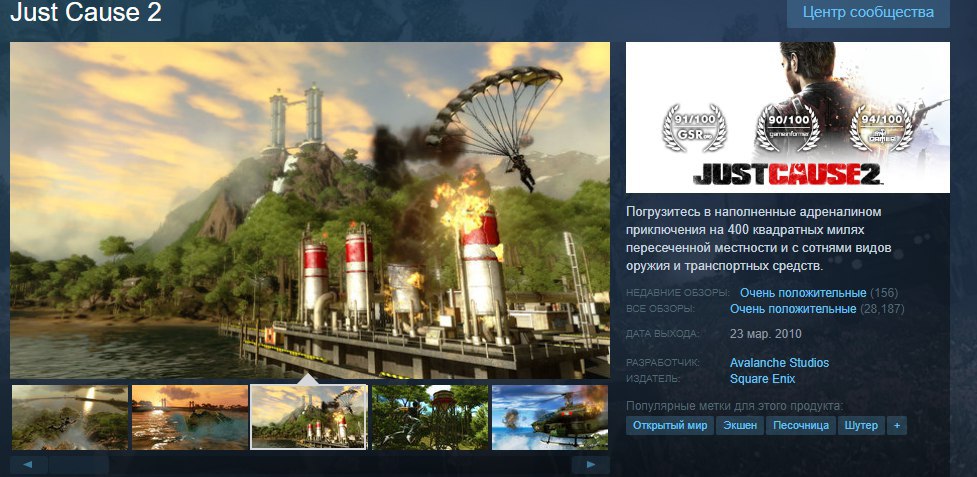Click the Открытый мир tag
The width and height of the screenshot is (977, 477).
(670, 426)
